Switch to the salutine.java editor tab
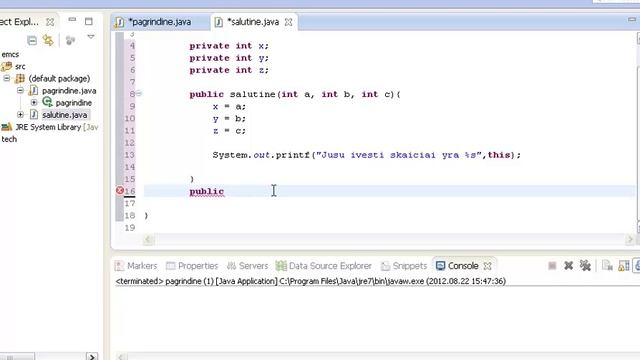Screen dimensions: 640x360 (253, 22)
